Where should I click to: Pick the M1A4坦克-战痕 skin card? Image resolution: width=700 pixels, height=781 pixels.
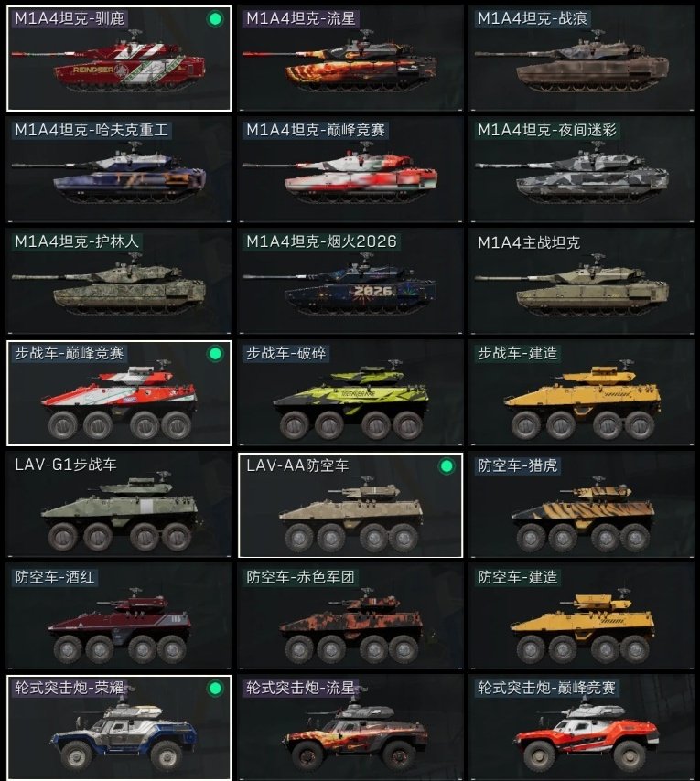pos(582,59)
